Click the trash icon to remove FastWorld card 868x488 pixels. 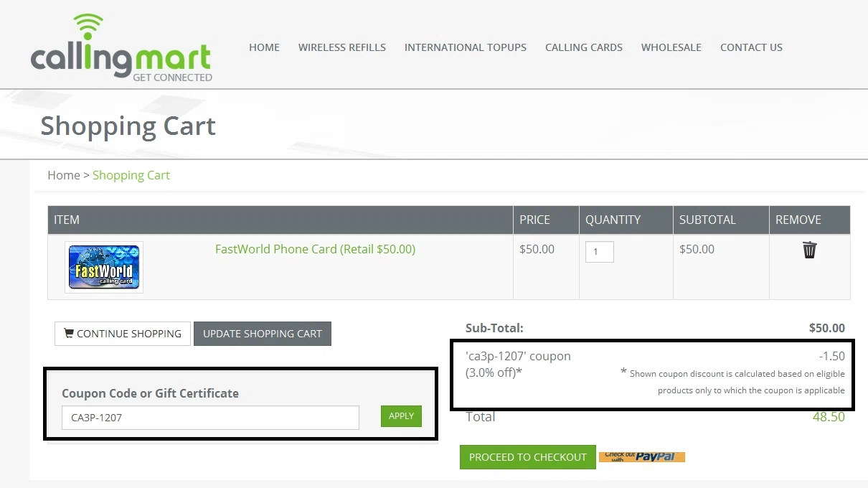809,250
